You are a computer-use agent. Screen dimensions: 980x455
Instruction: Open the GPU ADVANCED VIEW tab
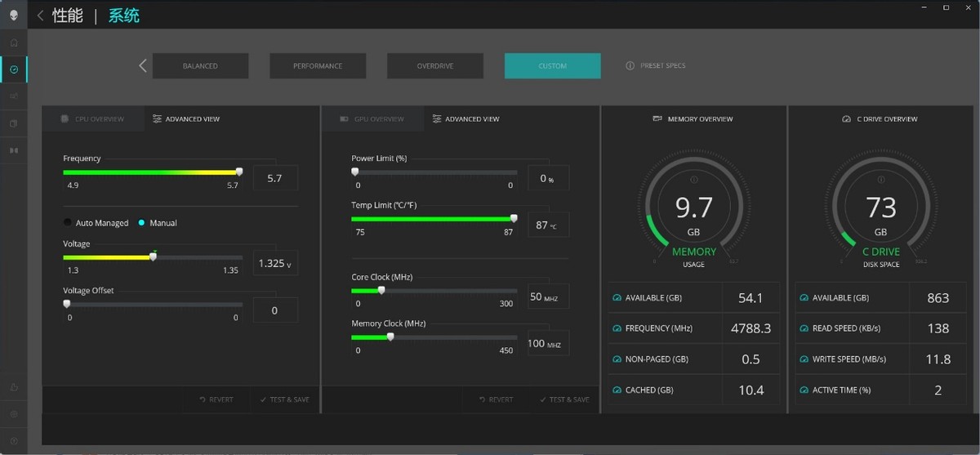point(465,119)
